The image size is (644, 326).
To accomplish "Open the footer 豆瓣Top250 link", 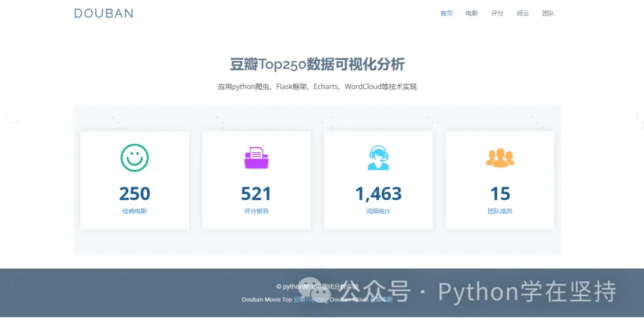I will click(x=310, y=299).
